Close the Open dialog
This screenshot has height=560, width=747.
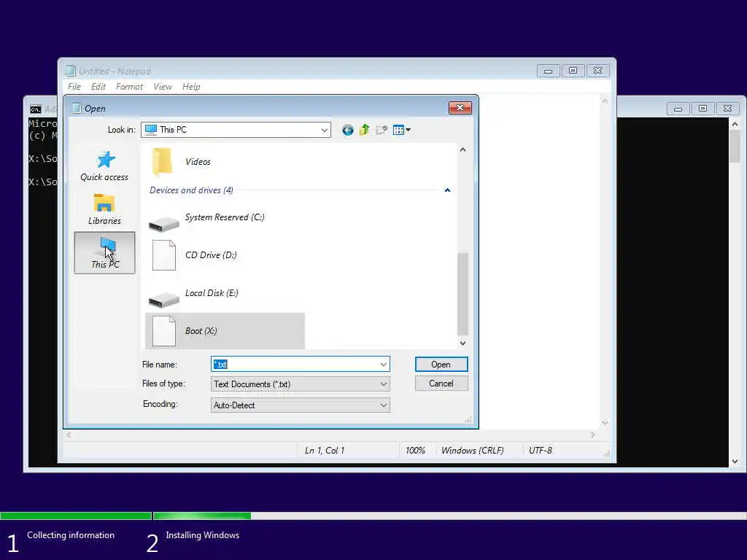coord(460,108)
